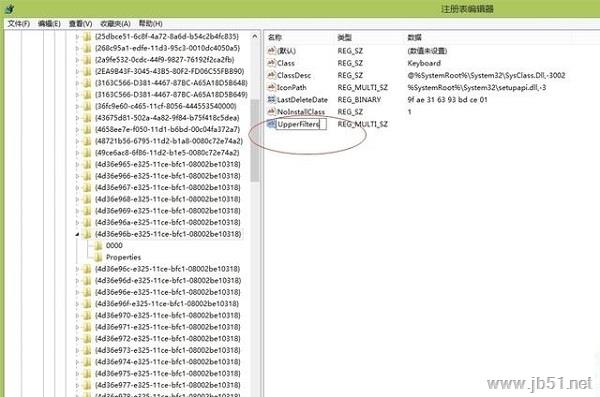Expand the {4d36e968-e325-11ce-bfc1-08002be10318} key
Screen dimensions: 600x397
pyautogui.click(x=77, y=199)
